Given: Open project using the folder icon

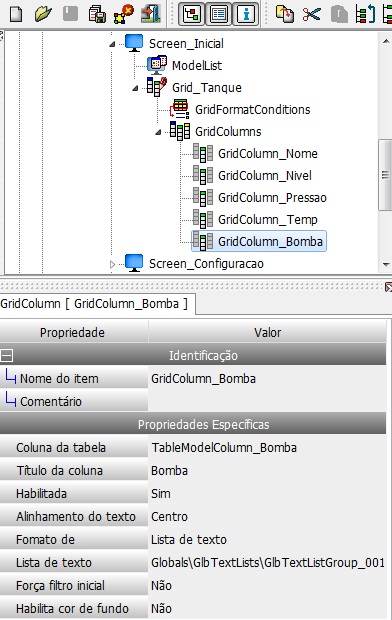Looking at the screenshot, I should click(43, 14).
